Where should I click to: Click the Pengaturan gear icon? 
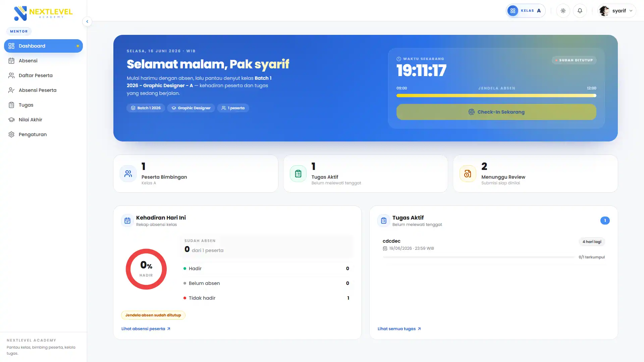(x=11, y=134)
